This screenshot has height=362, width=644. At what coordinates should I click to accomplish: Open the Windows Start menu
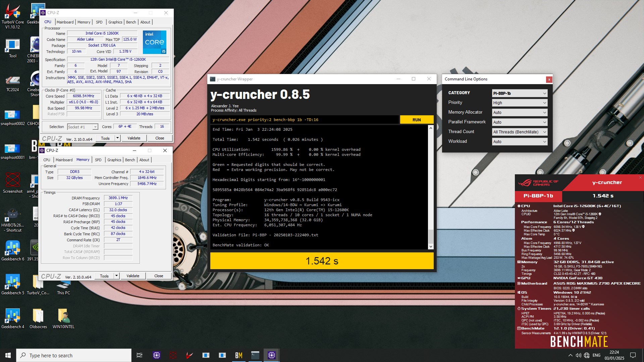pos(8,355)
